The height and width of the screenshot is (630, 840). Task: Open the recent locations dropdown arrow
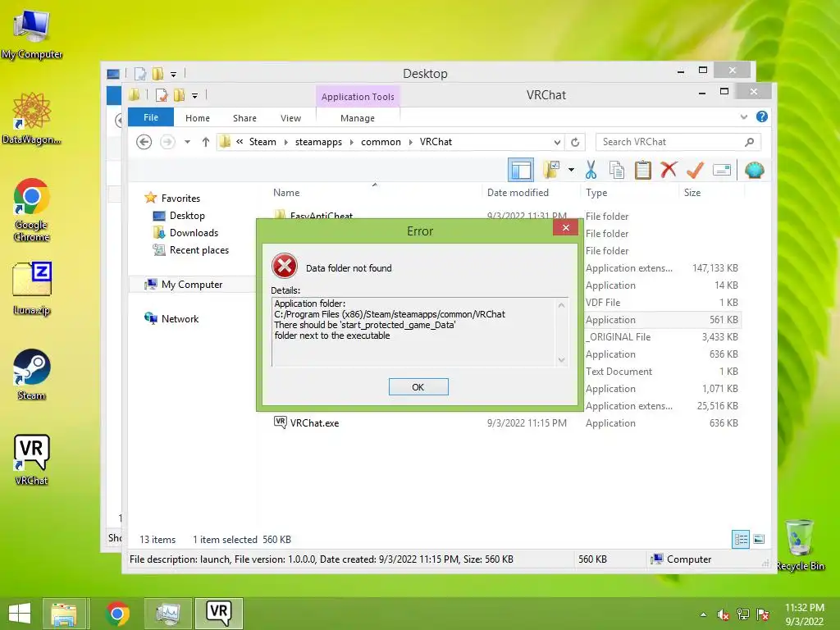click(x=188, y=142)
